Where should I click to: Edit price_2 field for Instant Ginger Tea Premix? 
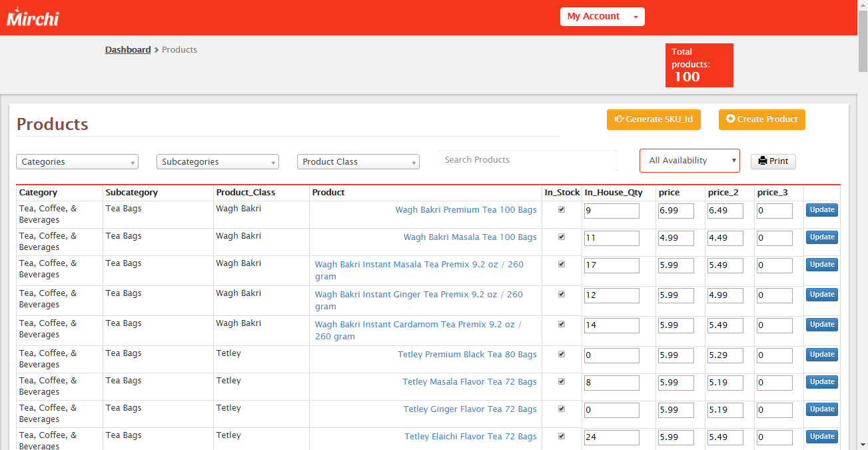point(725,296)
